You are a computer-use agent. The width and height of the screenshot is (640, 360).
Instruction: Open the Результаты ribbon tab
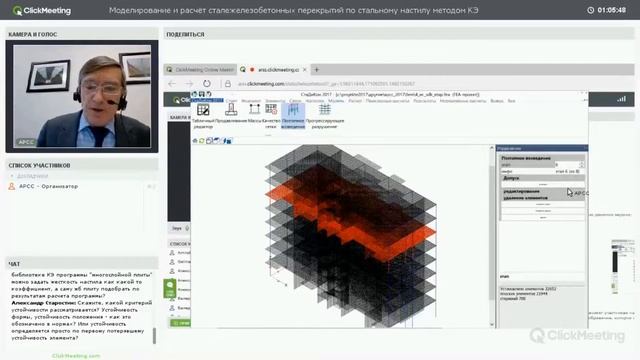click(x=424, y=101)
